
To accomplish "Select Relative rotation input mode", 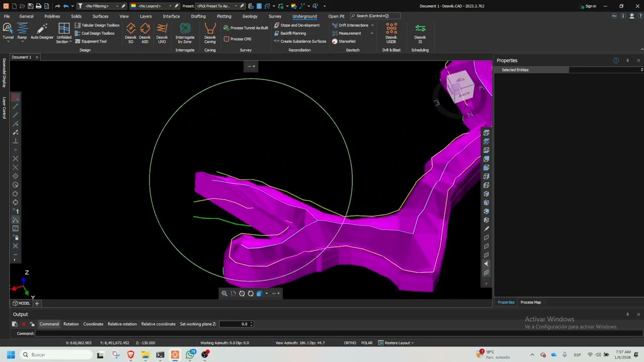I will (122, 324).
